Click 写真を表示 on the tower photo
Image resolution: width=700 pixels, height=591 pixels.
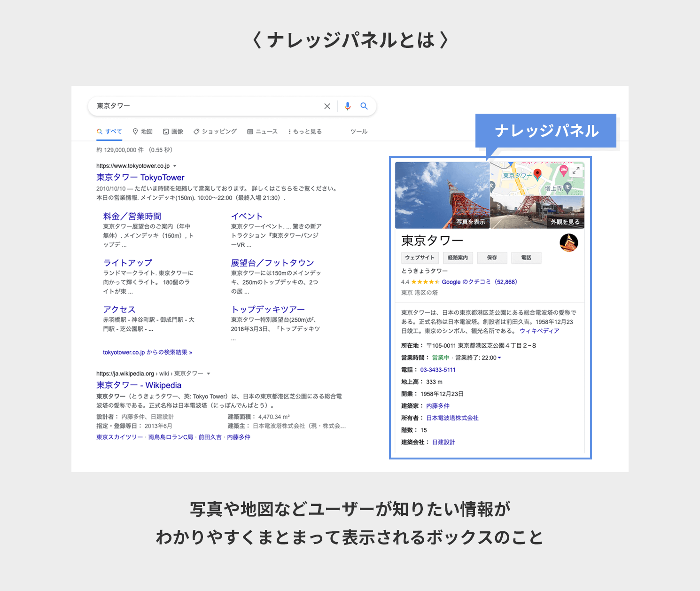[x=471, y=222]
